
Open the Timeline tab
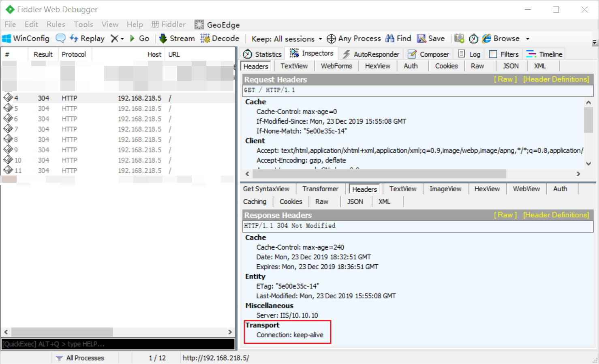coord(544,54)
